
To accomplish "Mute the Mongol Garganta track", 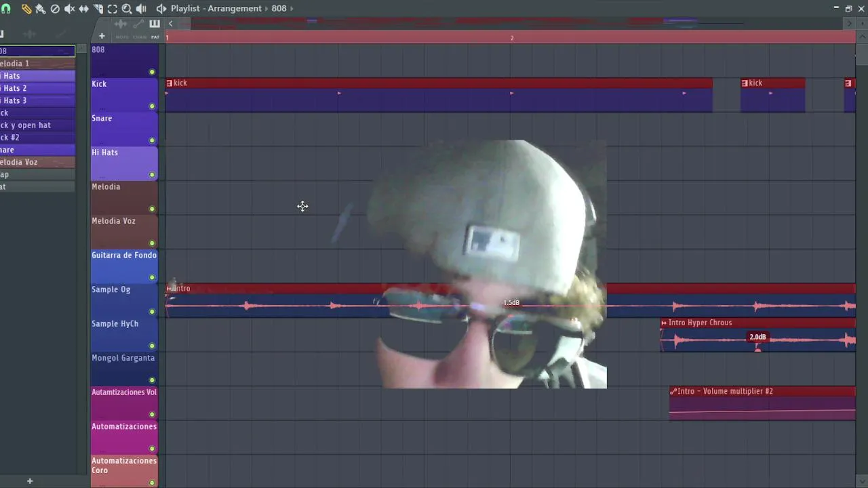I will (152, 380).
